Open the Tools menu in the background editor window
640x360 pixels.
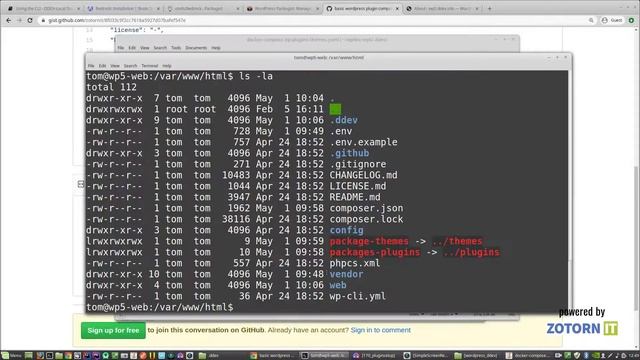click(176, 48)
